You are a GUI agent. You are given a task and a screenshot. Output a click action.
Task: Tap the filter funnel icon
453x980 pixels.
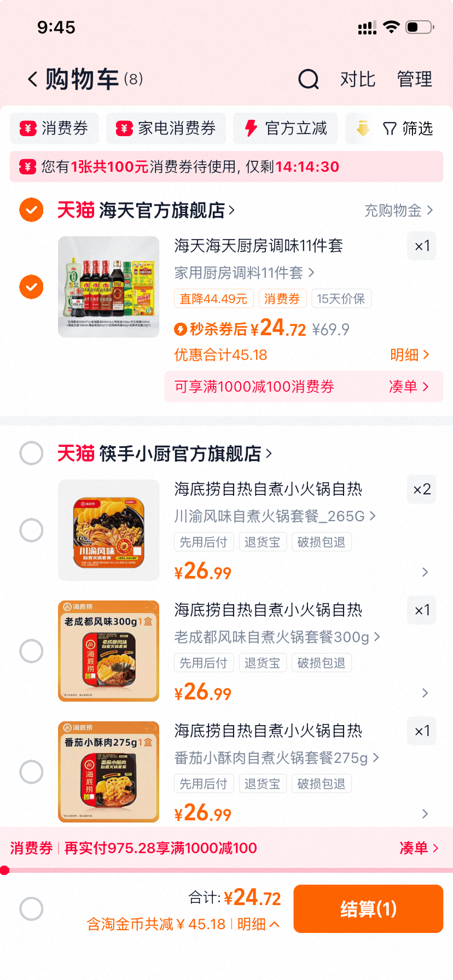(x=390, y=129)
